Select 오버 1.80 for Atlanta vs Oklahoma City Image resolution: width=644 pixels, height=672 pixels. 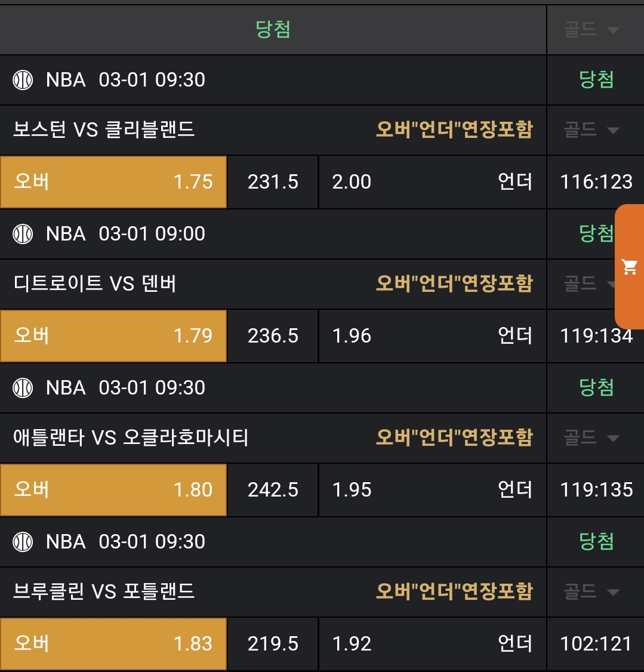tap(113, 490)
